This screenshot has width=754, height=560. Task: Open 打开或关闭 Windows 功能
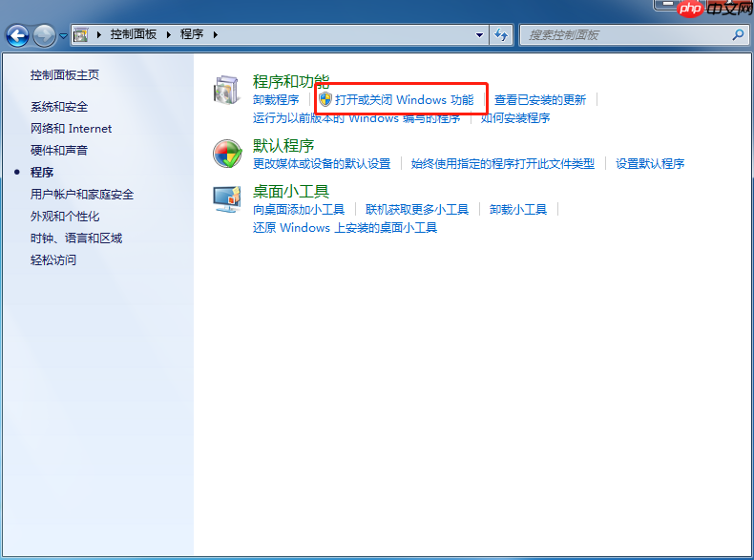(x=404, y=100)
